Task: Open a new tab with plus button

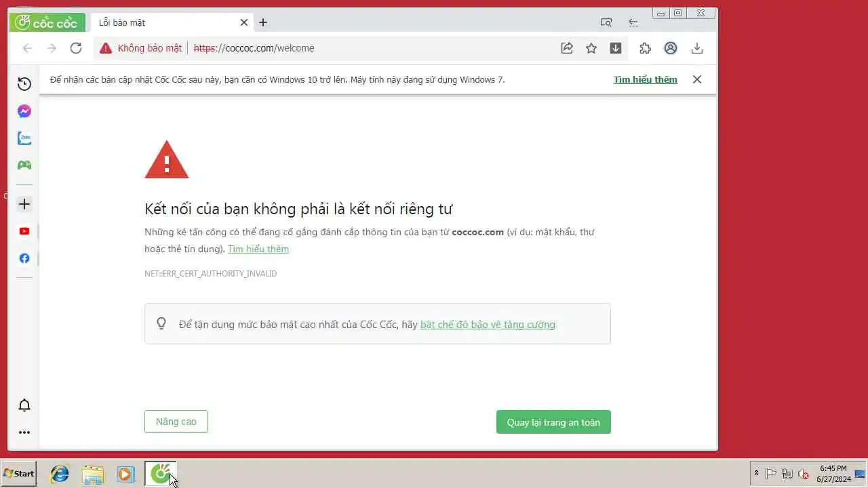Action: click(x=263, y=22)
